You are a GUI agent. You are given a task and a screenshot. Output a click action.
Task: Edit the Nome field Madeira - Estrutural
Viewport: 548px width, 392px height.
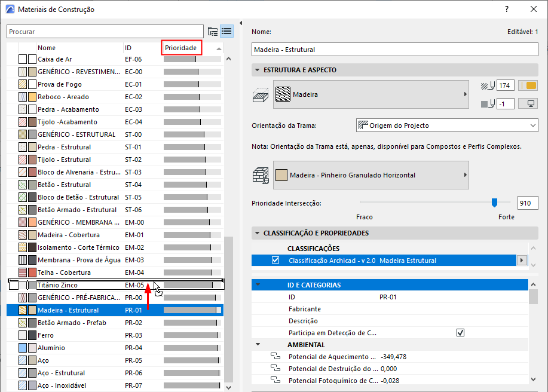pos(394,49)
